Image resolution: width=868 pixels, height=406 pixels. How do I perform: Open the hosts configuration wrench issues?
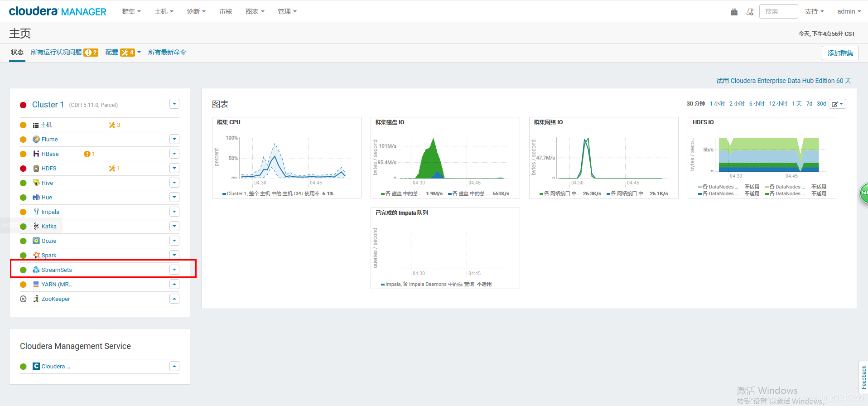click(114, 125)
